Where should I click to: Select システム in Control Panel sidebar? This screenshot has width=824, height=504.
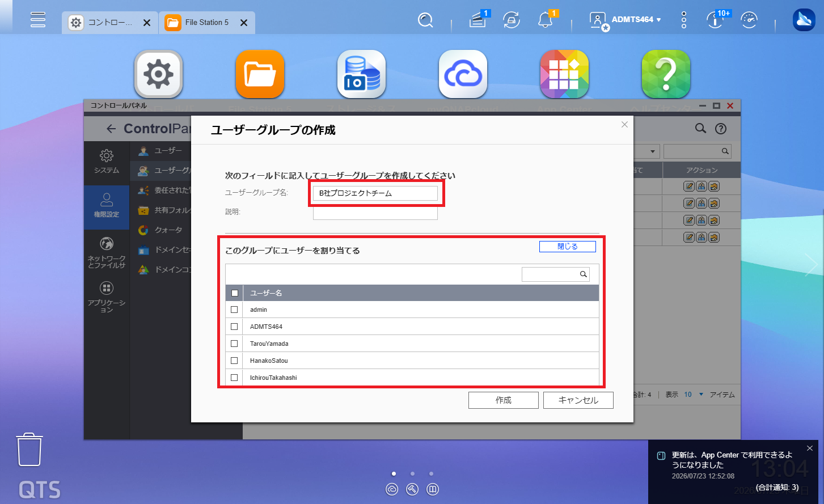(107, 162)
